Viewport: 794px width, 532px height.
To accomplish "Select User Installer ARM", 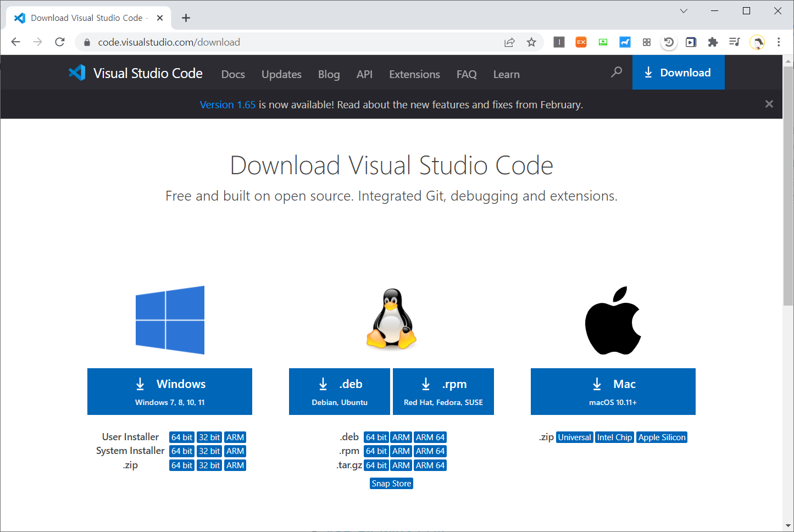I will pyautogui.click(x=235, y=437).
